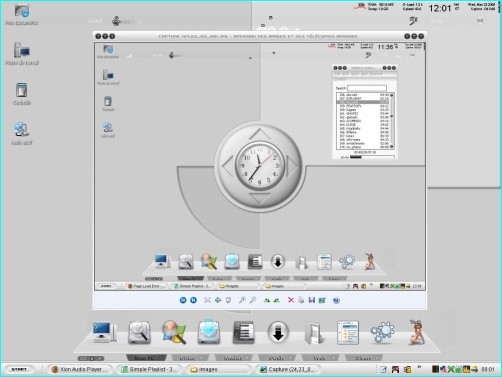The height and width of the screenshot is (377, 502).
Task: Click the round black down-arrow dock icon
Action: (x=278, y=332)
